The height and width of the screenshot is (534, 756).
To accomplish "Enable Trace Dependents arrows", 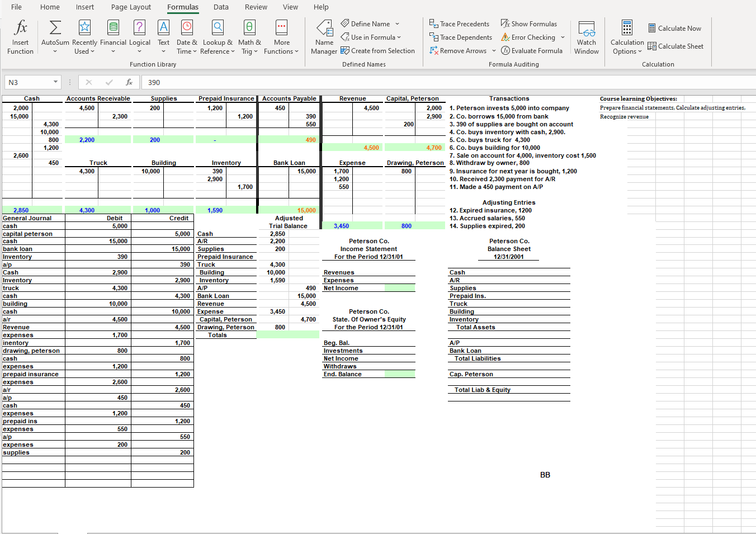I will tap(460, 37).
